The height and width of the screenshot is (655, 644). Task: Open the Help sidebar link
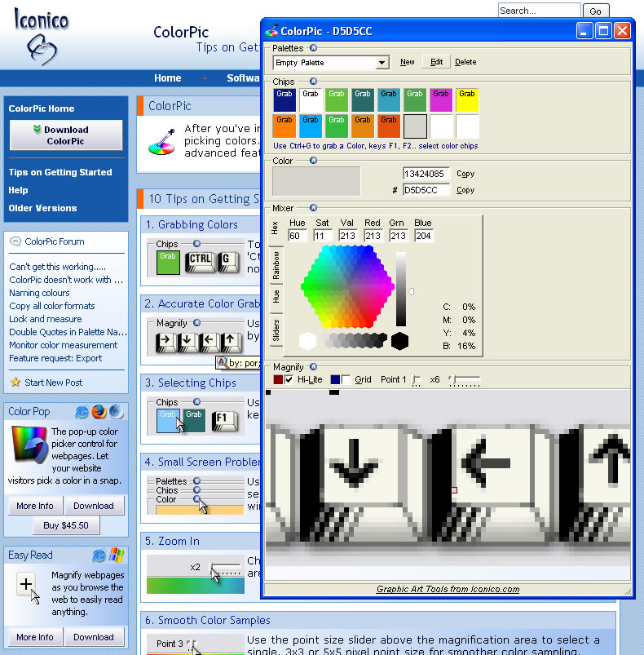(x=19, y=190)
